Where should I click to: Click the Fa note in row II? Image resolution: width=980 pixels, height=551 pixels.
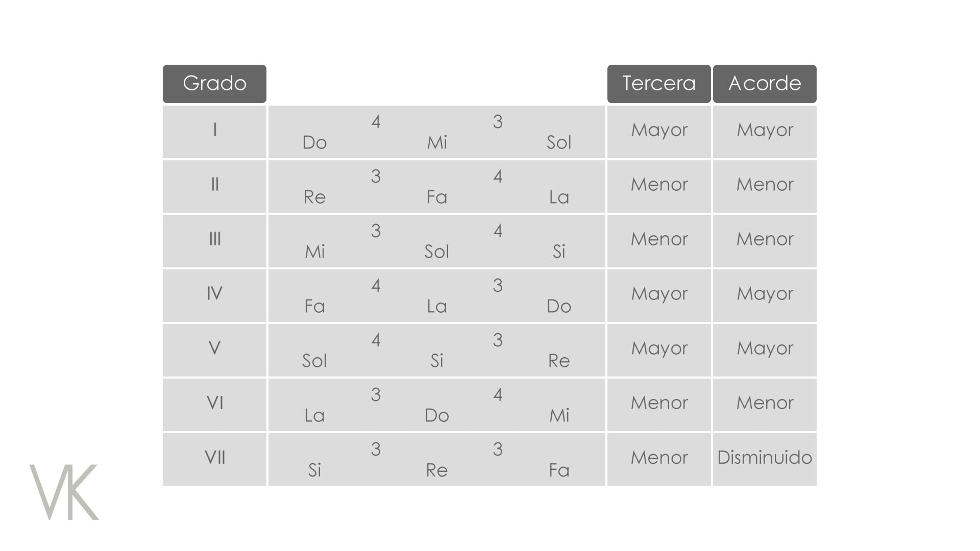coord(437,197)
